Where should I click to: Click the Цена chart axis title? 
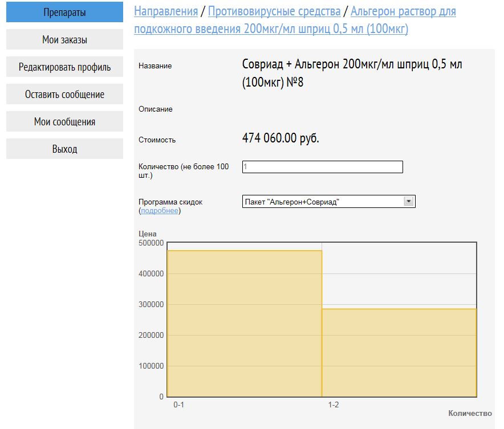(148, 234)
